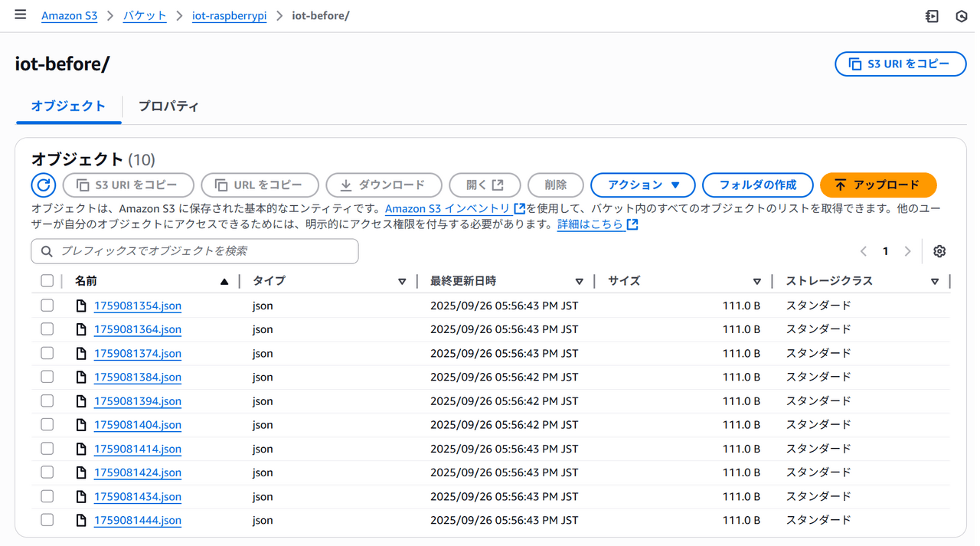The height and width of the screenshot is (546, 980).
Task: Go to next page arrow
Action: pyautogui.click(x=907, y=251)
